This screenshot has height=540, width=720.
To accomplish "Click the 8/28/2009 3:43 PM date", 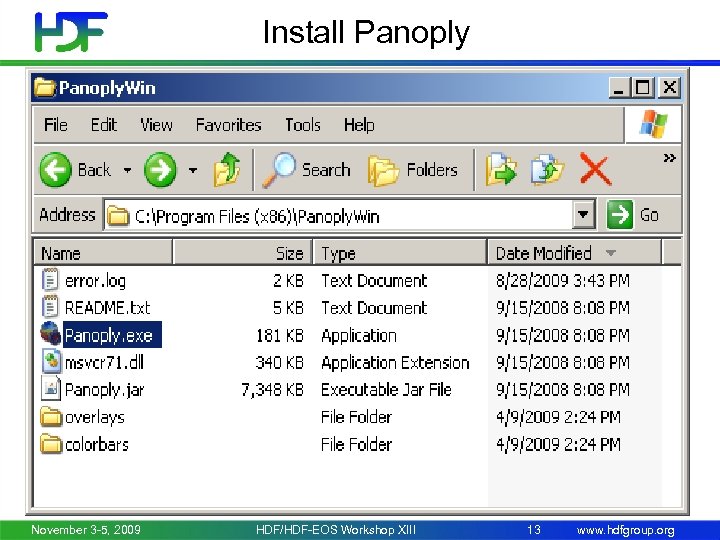I will click(562, 281).
